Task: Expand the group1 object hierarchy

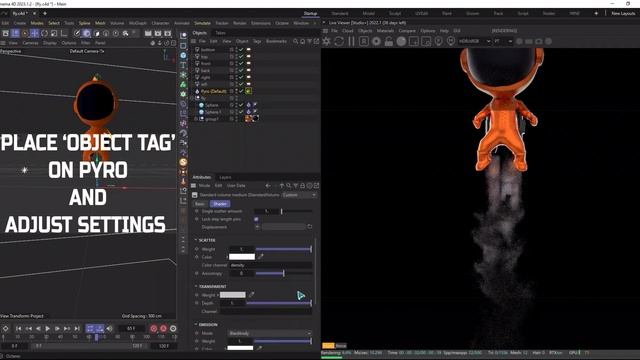Action: coord(196,119)
